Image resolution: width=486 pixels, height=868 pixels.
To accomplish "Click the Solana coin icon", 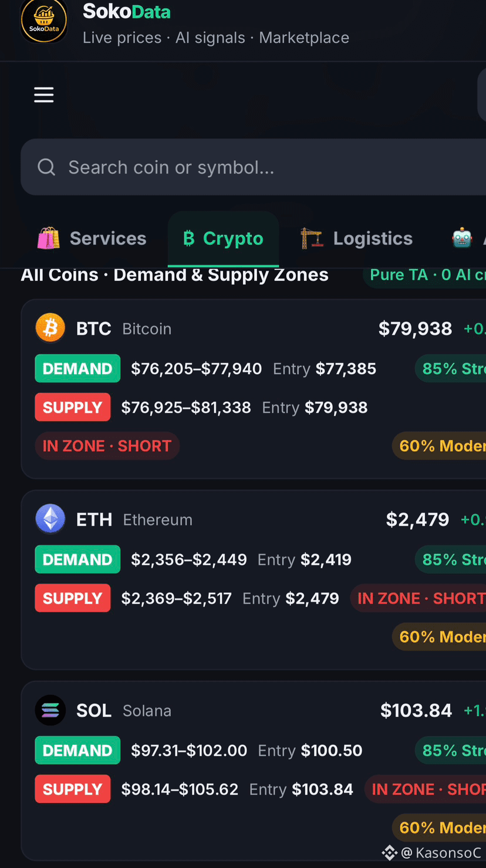I will [x=50, y=710].
